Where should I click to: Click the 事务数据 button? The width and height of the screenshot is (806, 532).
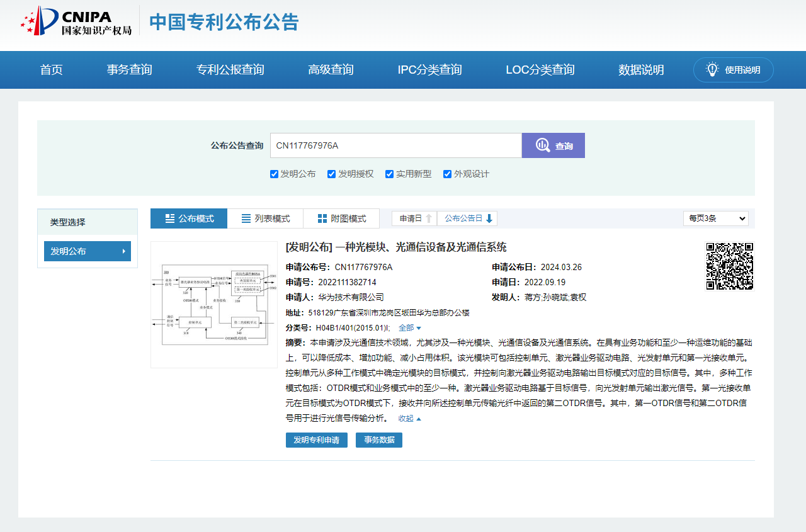point(378,440)
